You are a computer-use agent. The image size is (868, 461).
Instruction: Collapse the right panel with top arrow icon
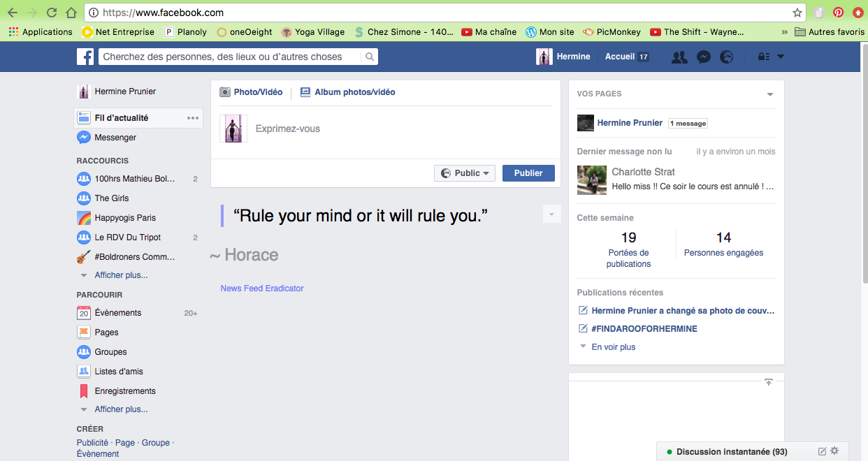pyautogui.click(x=769, y=382)
